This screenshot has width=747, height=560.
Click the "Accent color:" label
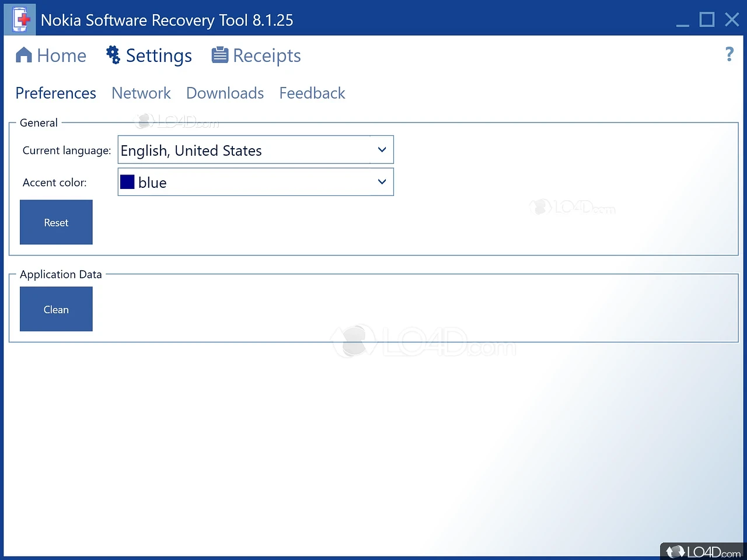click(54, 183)
